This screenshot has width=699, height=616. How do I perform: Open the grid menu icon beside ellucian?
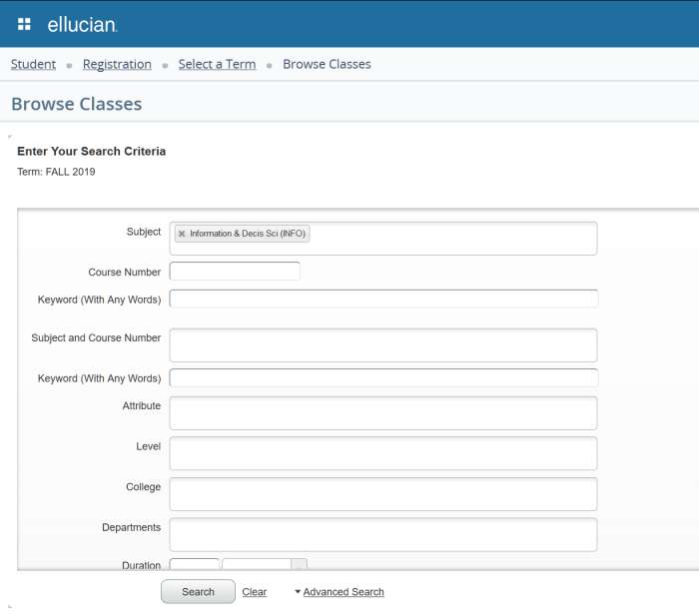(x=24, y=24)
